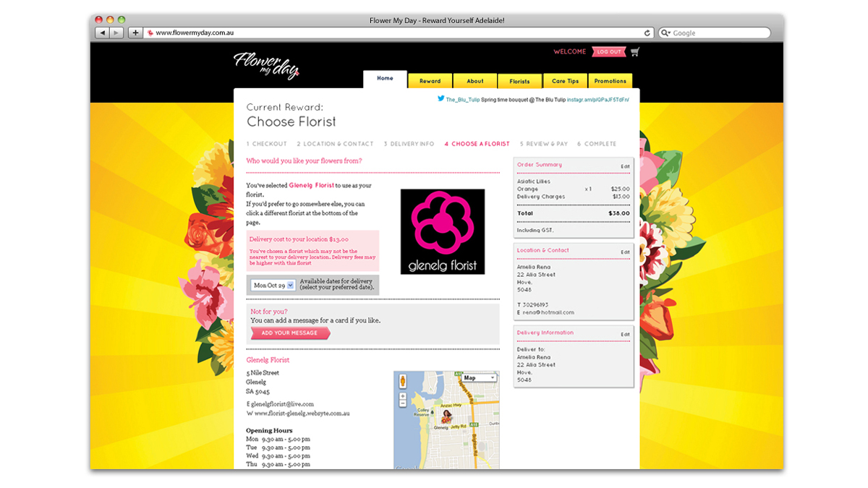
Task: Click the site favicon in the address bar
Action: click(150, 33)
